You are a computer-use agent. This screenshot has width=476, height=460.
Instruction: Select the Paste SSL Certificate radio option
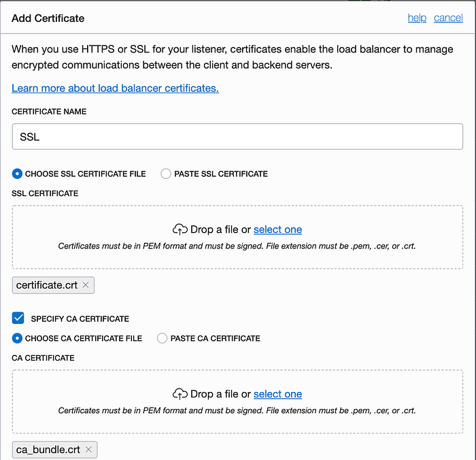pyautogui.click(x=166, y=174)
